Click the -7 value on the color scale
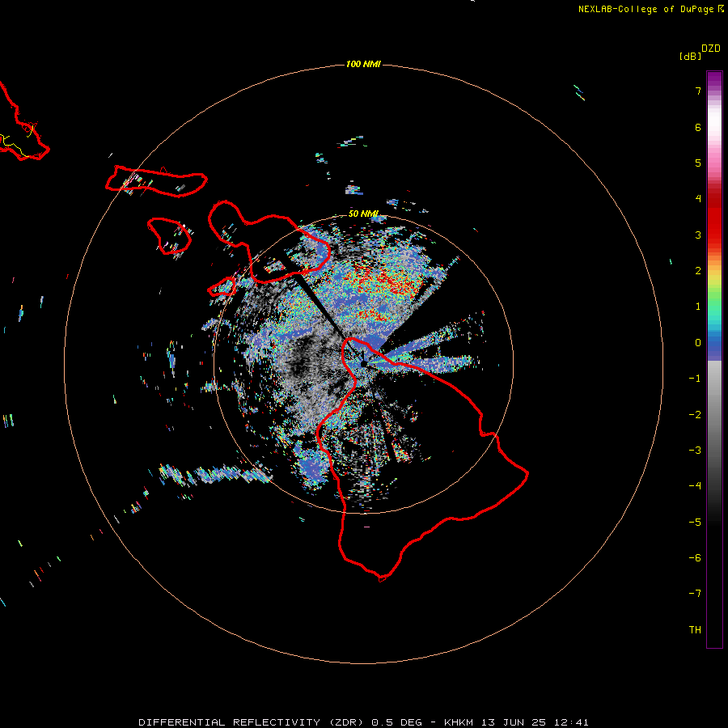The width and height of the screenshot is (728, 728). tap(695, 594)
